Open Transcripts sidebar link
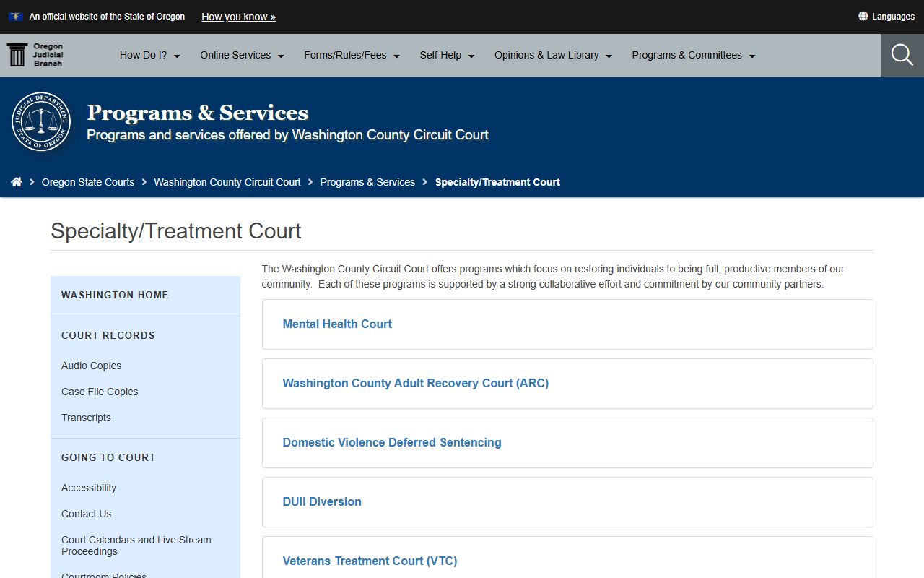This screenshot has width=924, height=578. coord(86,418)
